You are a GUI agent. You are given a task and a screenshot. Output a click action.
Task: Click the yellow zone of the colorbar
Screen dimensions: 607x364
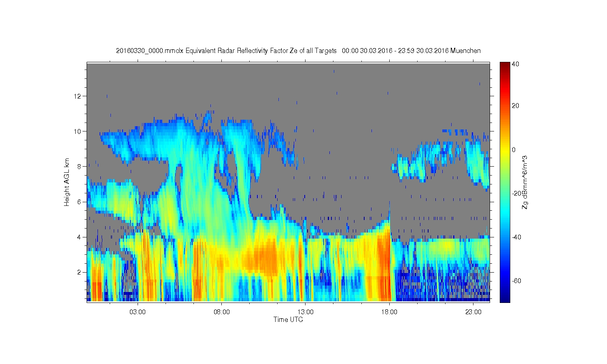tap(505, 152)
